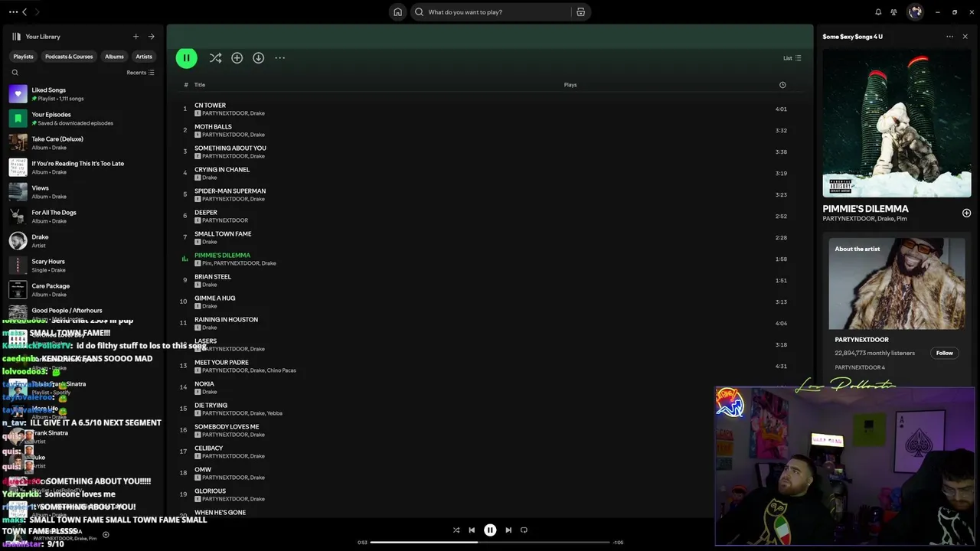This screenshot has width=980, height=551.
Task: Click the PIMMIE'S DILEMMA album cover art
Action: click(x=897, y=123)
